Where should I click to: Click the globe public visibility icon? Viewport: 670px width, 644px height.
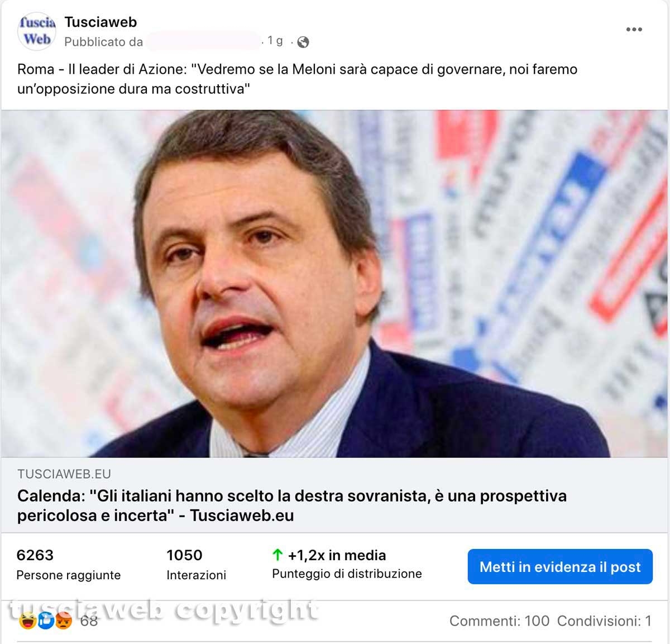[303, 42]
